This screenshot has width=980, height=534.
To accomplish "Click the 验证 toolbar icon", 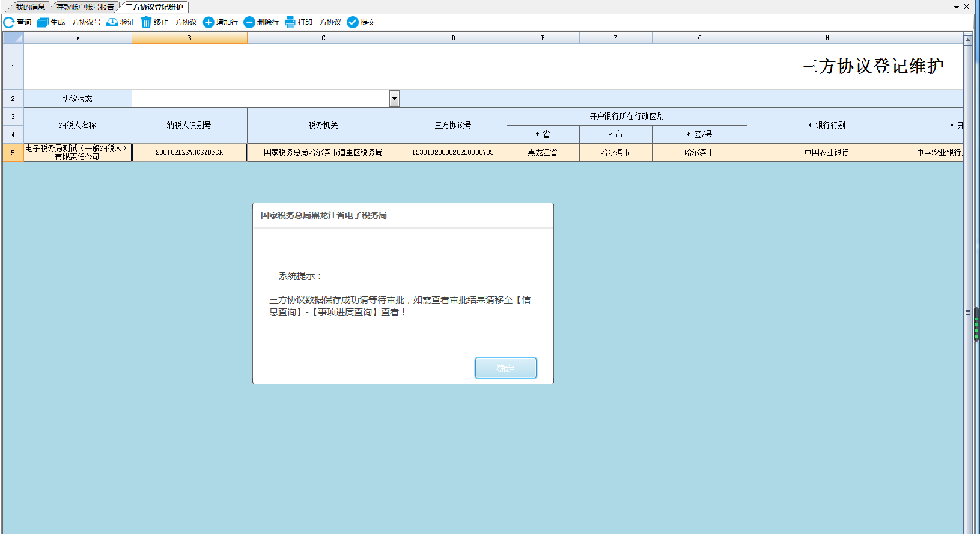I will [x=112, y=22].
